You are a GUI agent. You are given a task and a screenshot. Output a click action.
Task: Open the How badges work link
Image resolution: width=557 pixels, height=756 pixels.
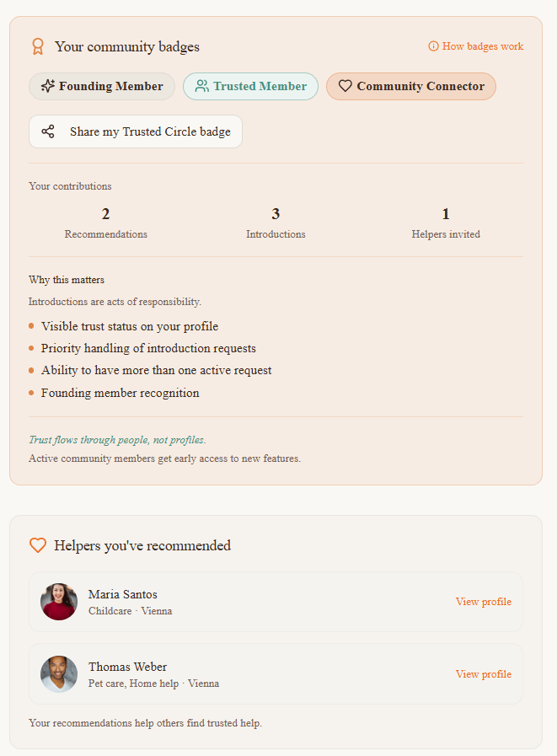(482, 46)
